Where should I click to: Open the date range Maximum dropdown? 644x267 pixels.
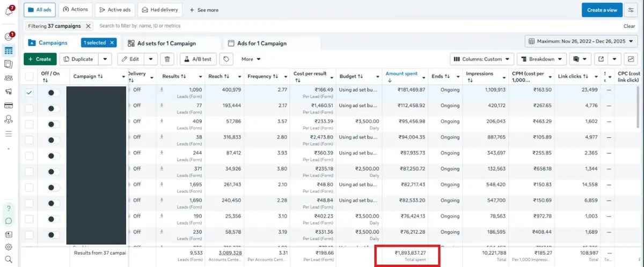tap(581, 41)
